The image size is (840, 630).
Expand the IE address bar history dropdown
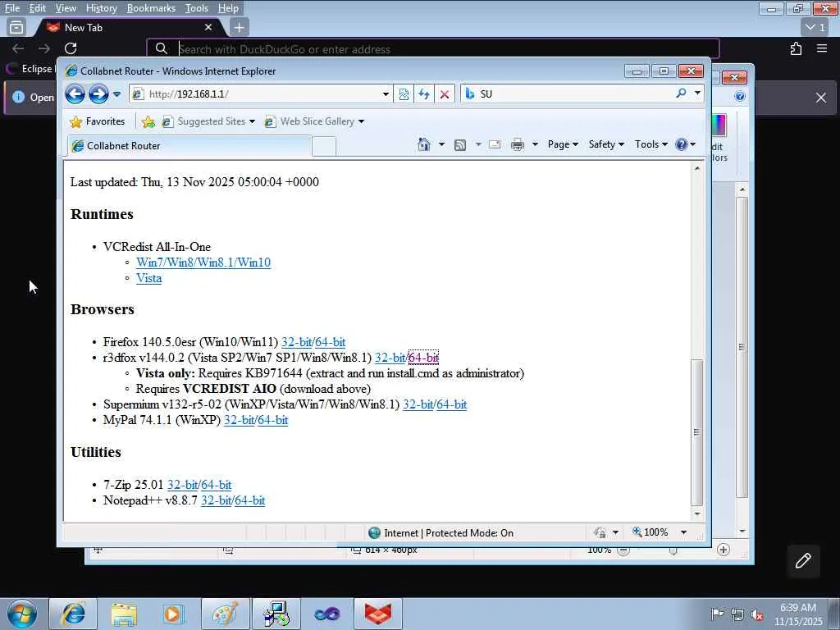click(x=386, y=94)
